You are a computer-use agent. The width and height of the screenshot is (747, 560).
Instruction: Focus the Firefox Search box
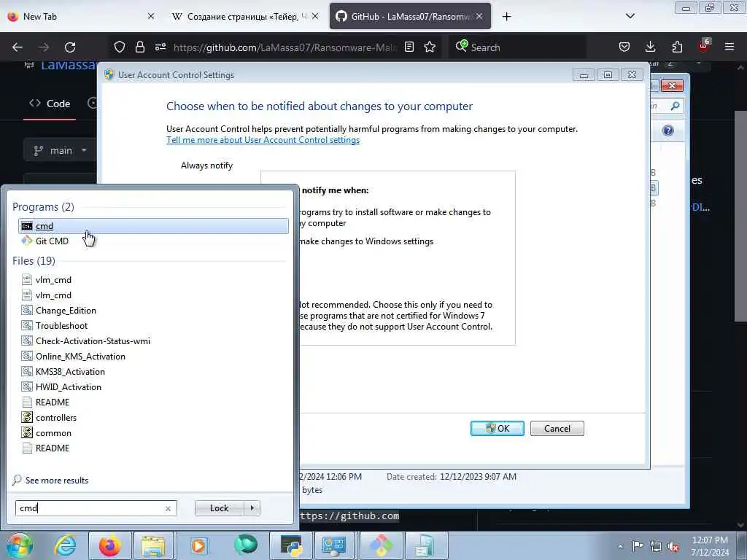tap(517, 47)
